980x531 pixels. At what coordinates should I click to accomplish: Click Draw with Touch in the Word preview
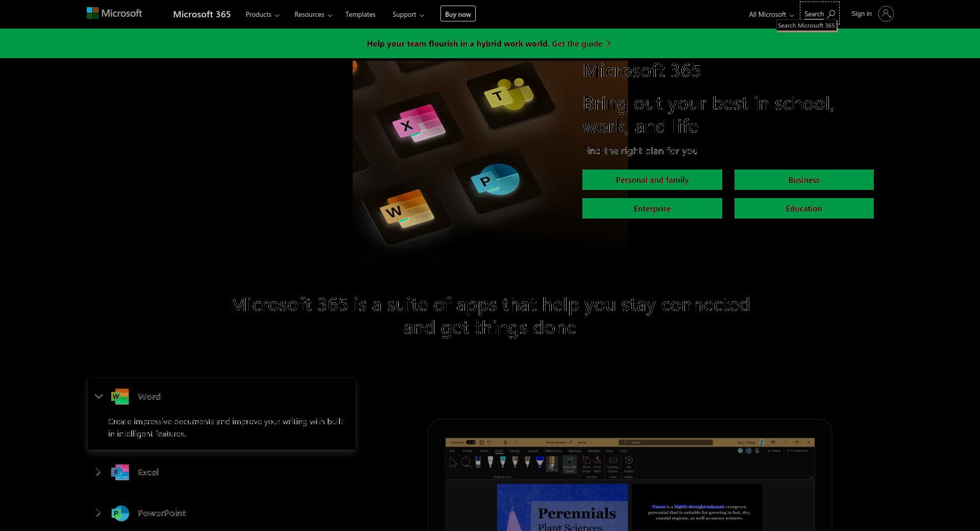[x=570, y=465]
